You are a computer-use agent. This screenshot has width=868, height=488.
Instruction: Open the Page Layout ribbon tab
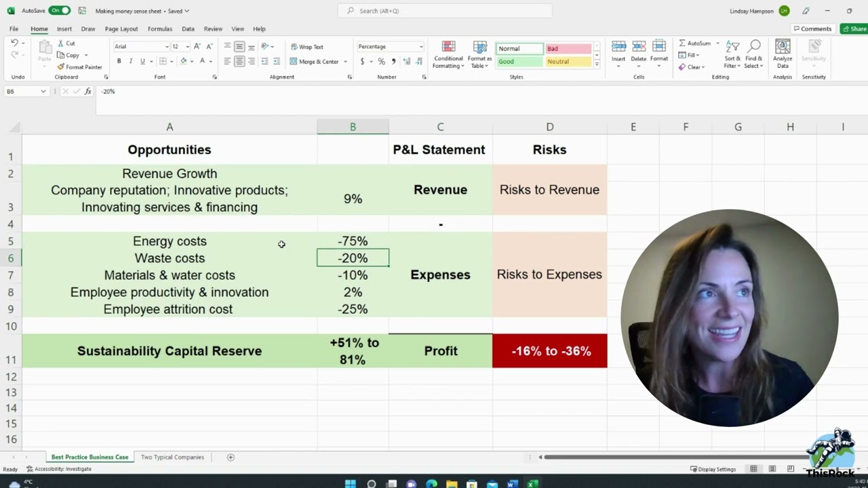pyautogui.click(x=121, y=29)
